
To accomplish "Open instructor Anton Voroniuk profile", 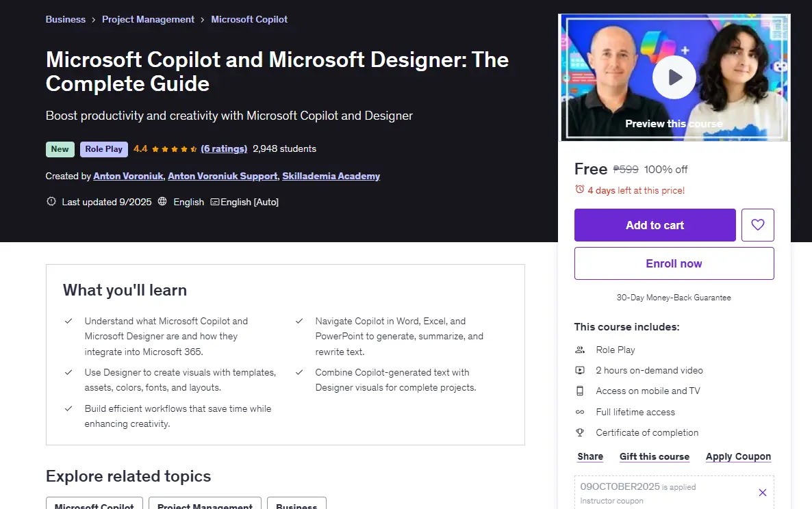I will (x=128, y=176).
